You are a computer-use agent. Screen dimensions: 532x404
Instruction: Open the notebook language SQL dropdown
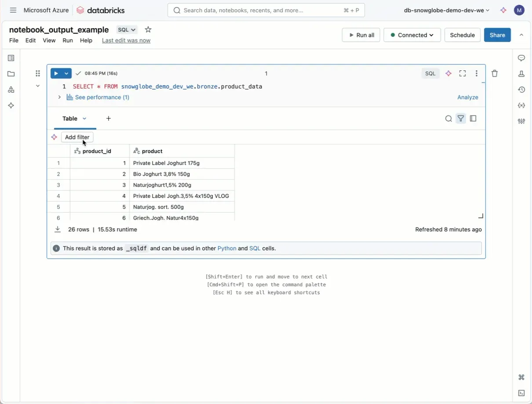[127, 30]
